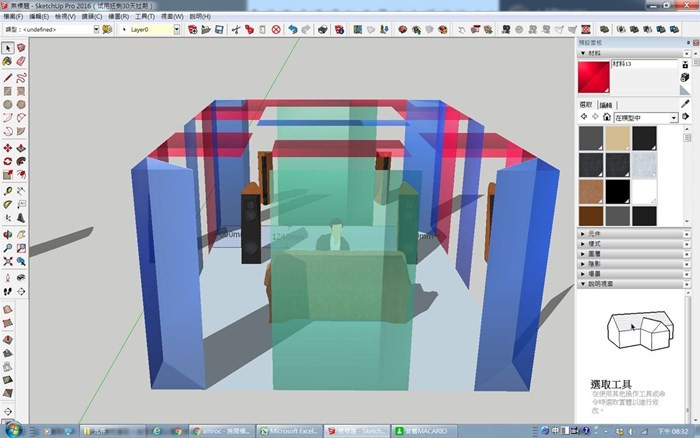700x438 pixels.
Task: Expand the 樣式 panel
Action: click(x=583, y=244)
